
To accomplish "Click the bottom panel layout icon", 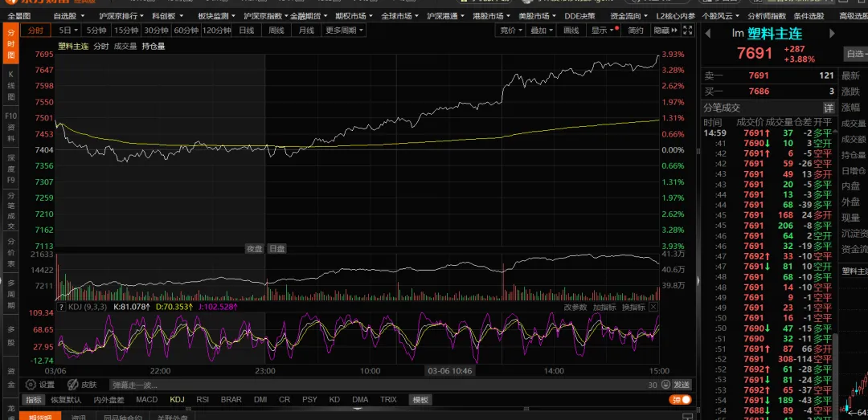I will [687, 417].
